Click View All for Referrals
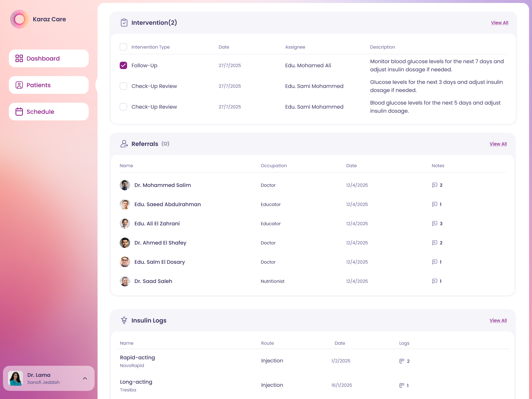 point(498,144)
